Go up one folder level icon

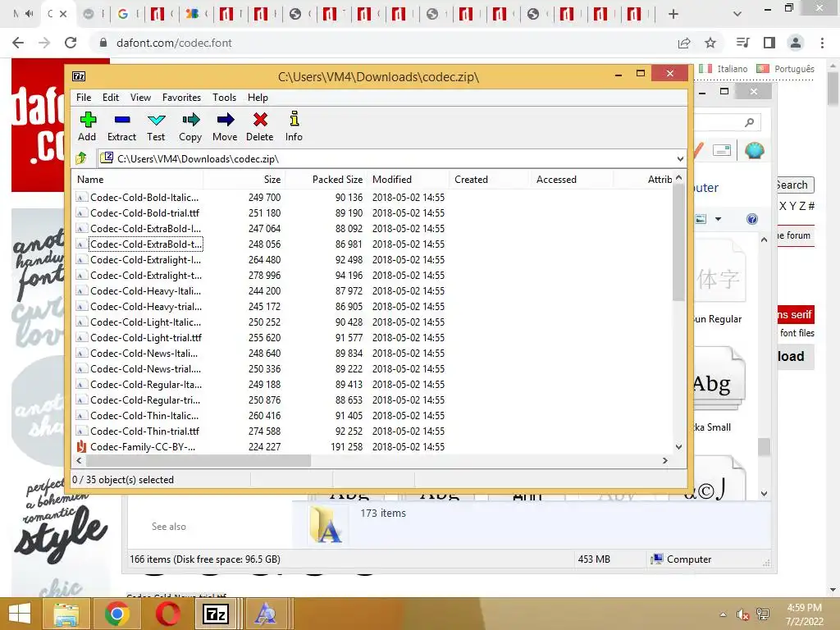point(81,158)
